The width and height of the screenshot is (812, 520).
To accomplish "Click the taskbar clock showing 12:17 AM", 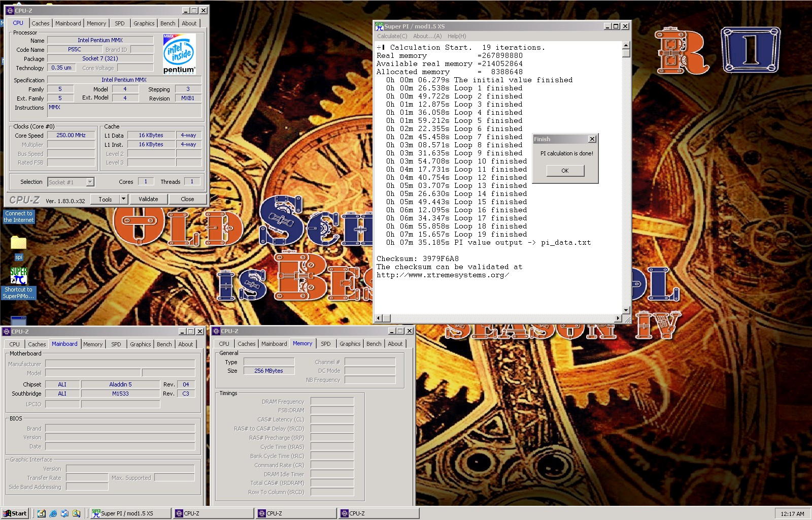I will pyautogui.click(x=792, y=514).
